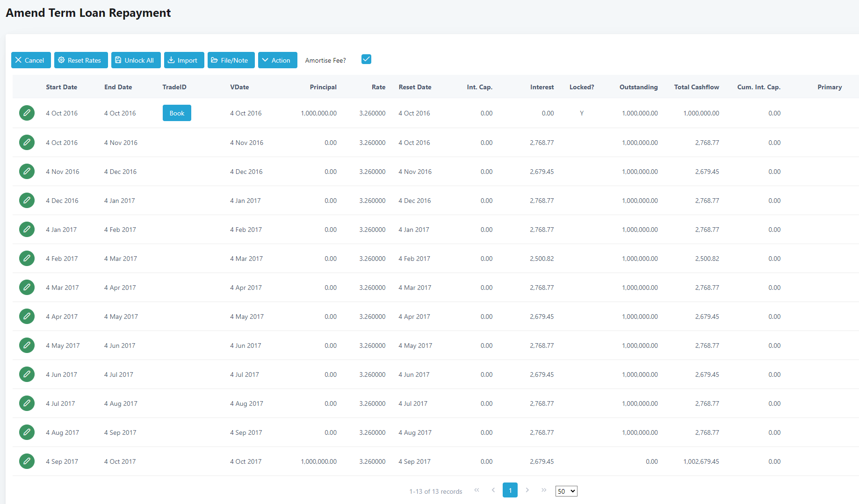Image resolution: width=859 pixels, height=504 pixels.
Task: Jump to last page double arrow
Action: [544, 490]
